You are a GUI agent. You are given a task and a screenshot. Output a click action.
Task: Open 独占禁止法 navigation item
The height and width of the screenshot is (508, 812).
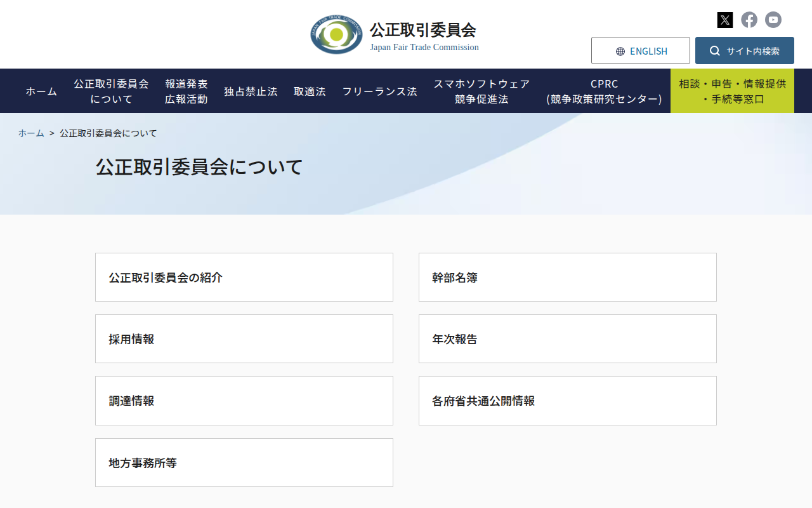[251, 91]
